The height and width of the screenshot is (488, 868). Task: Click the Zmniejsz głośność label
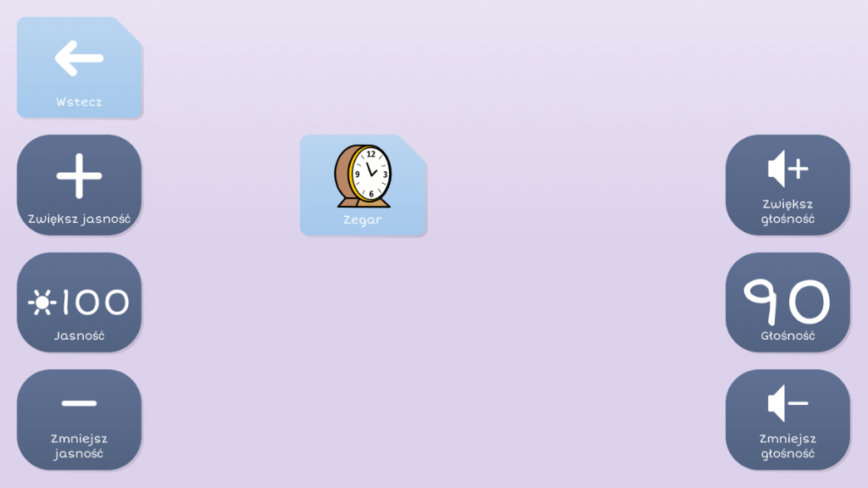pyautogui.click(x=787, y=446)
